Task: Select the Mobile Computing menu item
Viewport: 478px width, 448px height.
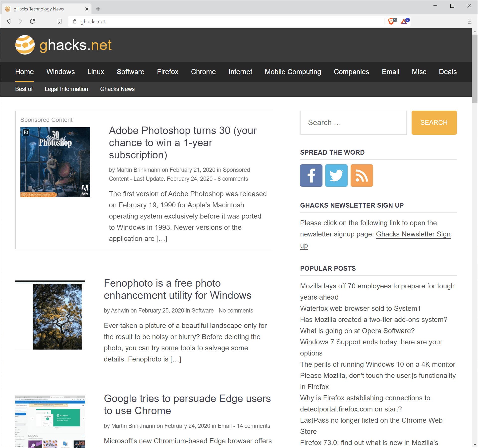Action: 293,72
